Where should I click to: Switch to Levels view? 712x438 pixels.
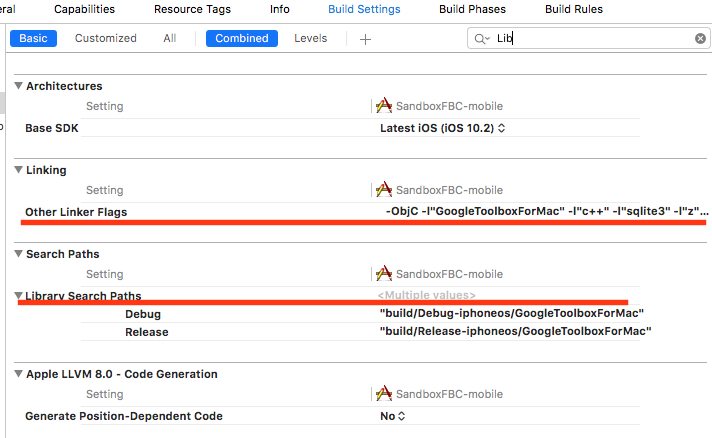click(x=311, y=38)
